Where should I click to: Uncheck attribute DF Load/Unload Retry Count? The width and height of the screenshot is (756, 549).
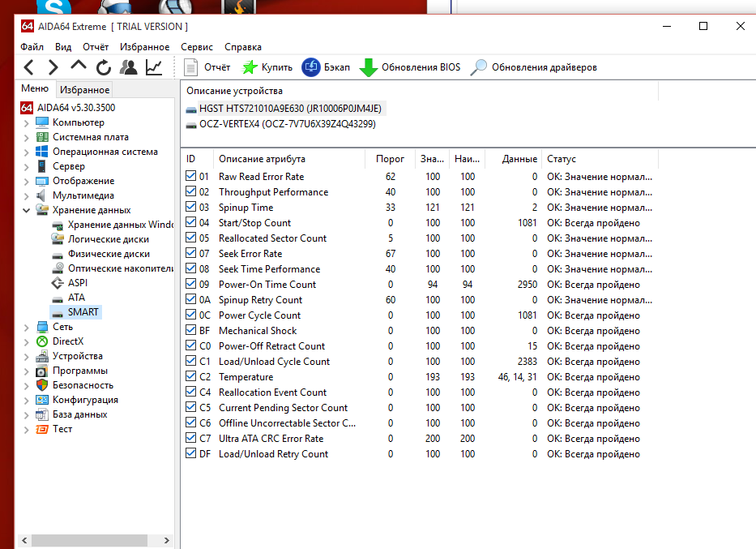tap(191, 453)
